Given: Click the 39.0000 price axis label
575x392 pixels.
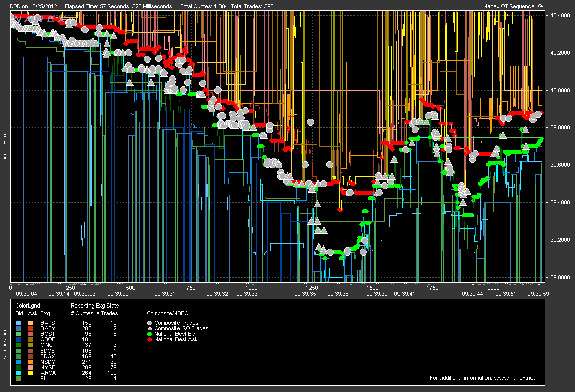Looking at the screenshot, I should click(x=560, y=277).
